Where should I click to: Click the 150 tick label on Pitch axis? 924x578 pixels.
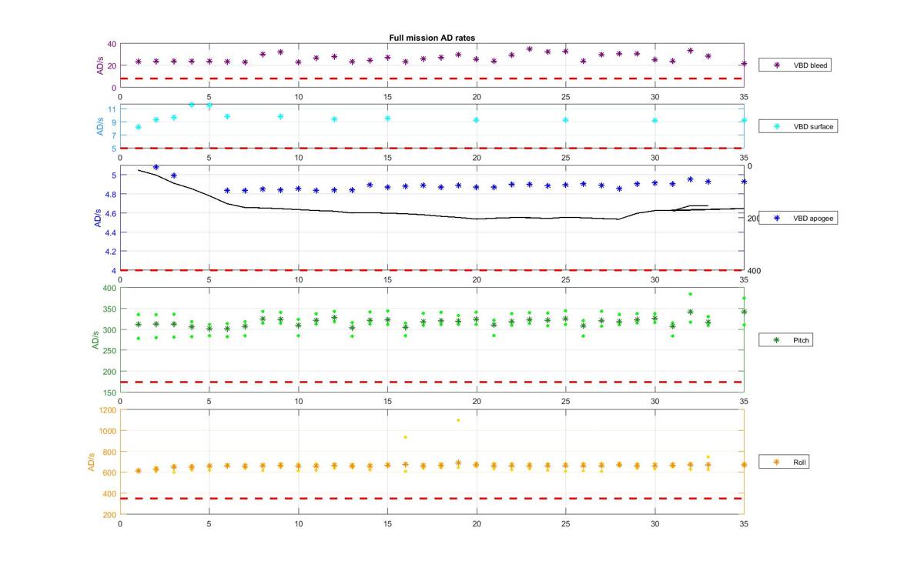pos(109,393)
